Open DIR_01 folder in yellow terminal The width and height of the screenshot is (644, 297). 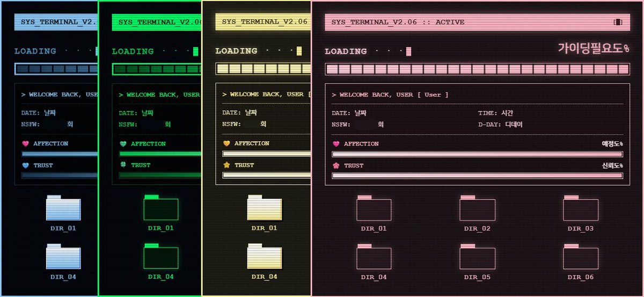coord(265,208)
